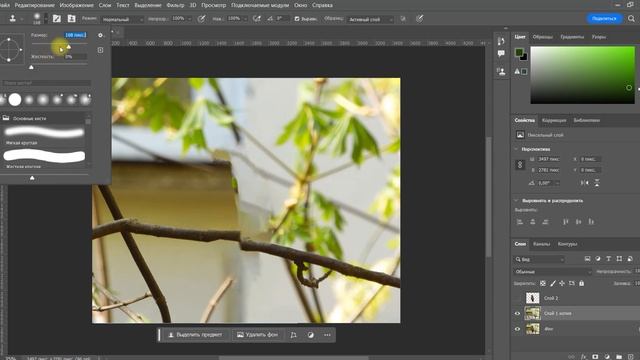Screen dimensions: 640x360
Task: Collapse the Transform section
Action: (516, 149)
